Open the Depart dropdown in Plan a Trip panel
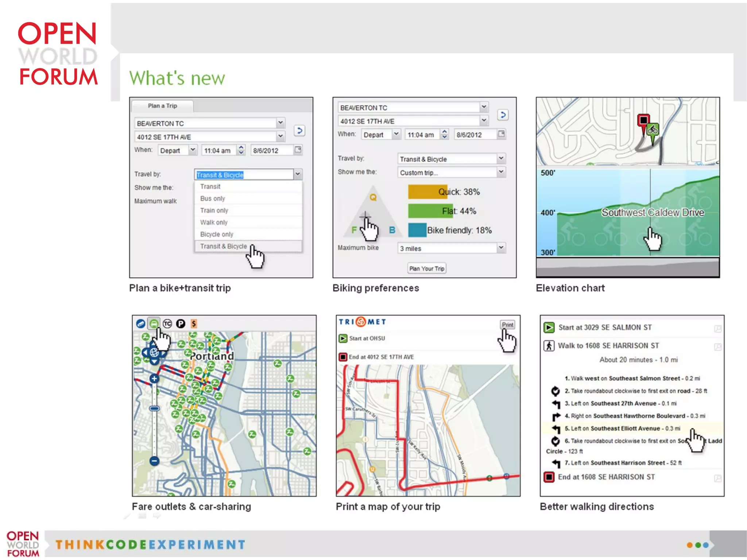 click(x=193, y=150)
